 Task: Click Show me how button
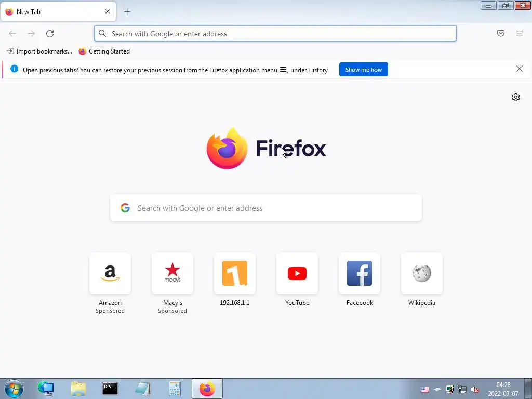click(x=363, y=70)
